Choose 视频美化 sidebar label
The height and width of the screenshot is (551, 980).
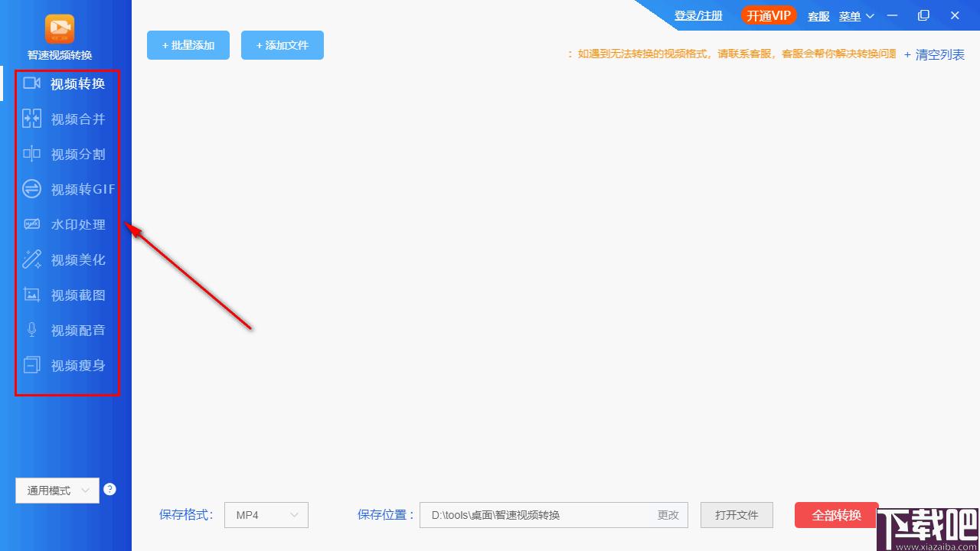point(78,259)
